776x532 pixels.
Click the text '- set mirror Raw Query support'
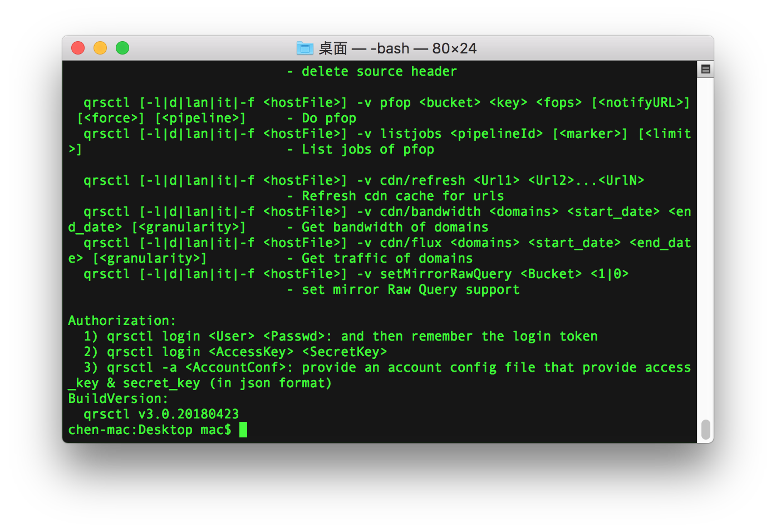click(404, 289)
